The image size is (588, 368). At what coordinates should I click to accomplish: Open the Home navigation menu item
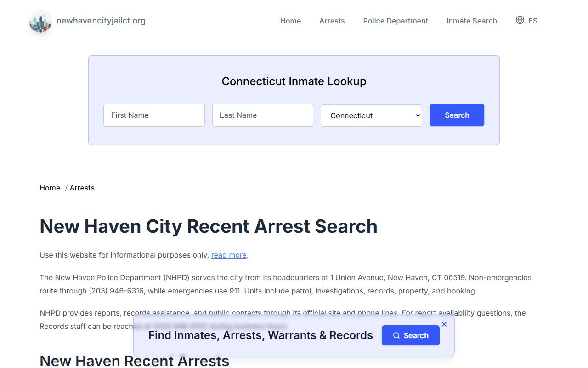point(290,21)
